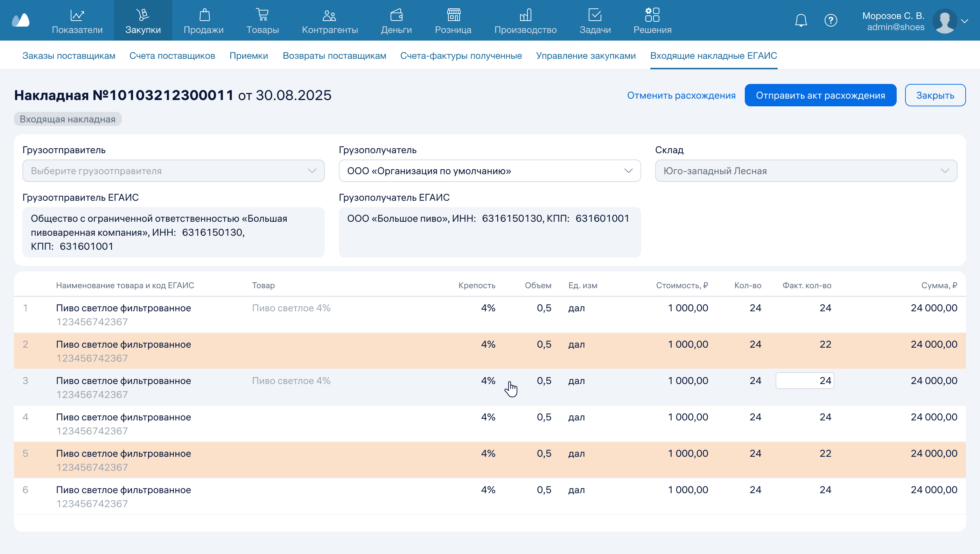Open the Грузополучатель organization dropdown

(x=490, y=171)
